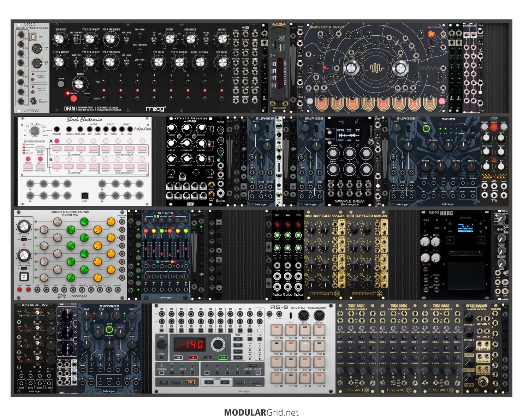The image size is (523, 420).
Task: Click the orange-lit STEP button on the RS-9
Action: [x=190, y=382]
